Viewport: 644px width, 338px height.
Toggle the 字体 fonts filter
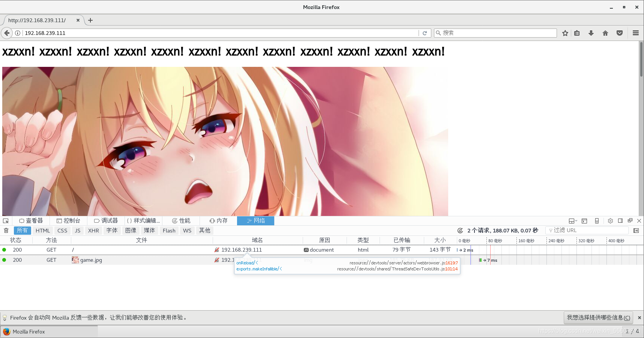112,231
